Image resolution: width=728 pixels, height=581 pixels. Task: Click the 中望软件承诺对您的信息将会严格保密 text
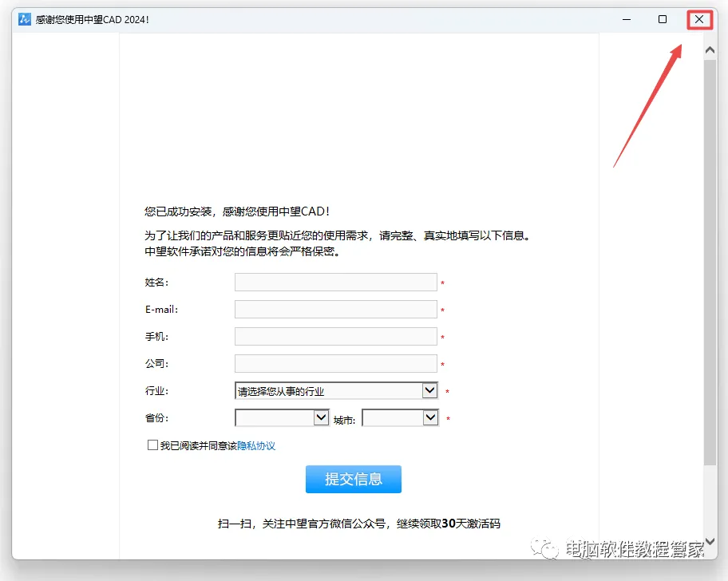pos(243,251)
